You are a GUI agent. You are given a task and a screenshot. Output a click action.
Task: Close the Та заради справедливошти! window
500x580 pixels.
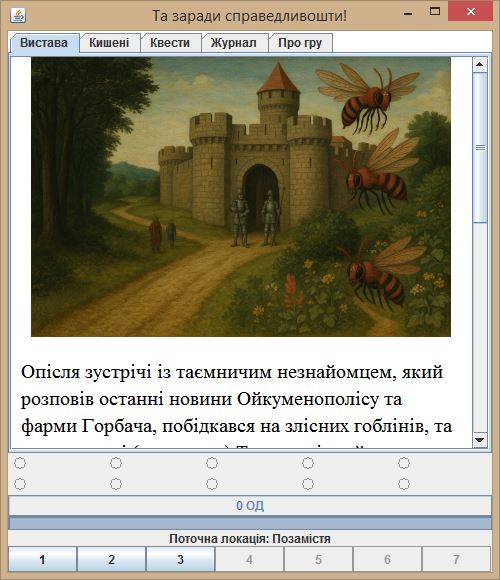(x=470, y=11)
